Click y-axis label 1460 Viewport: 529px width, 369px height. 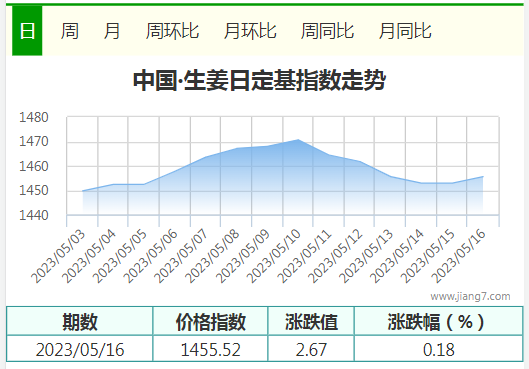[x=34, y=167]
